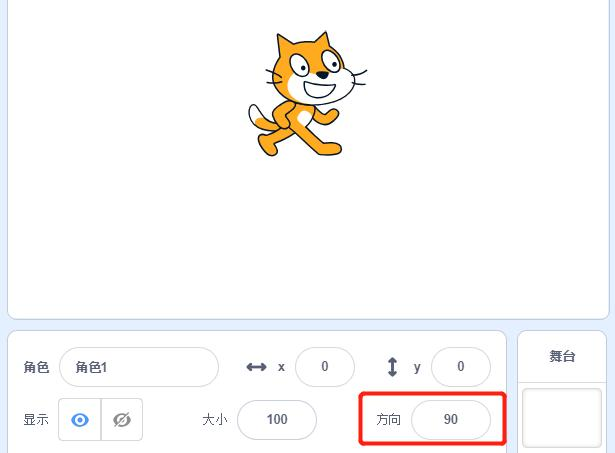Click the x label beside the horizontal arrow
Screen dimensions: 615x453
coord(281,367)
